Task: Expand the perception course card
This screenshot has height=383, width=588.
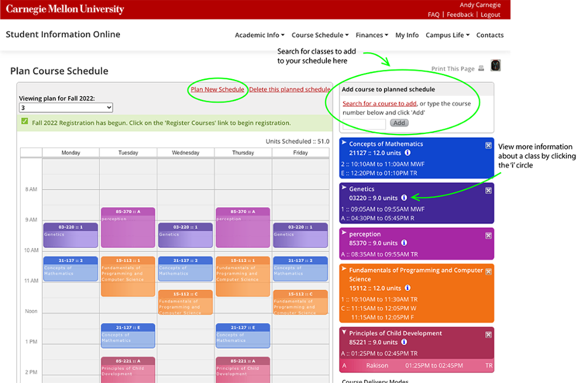Action: point(344,233)
